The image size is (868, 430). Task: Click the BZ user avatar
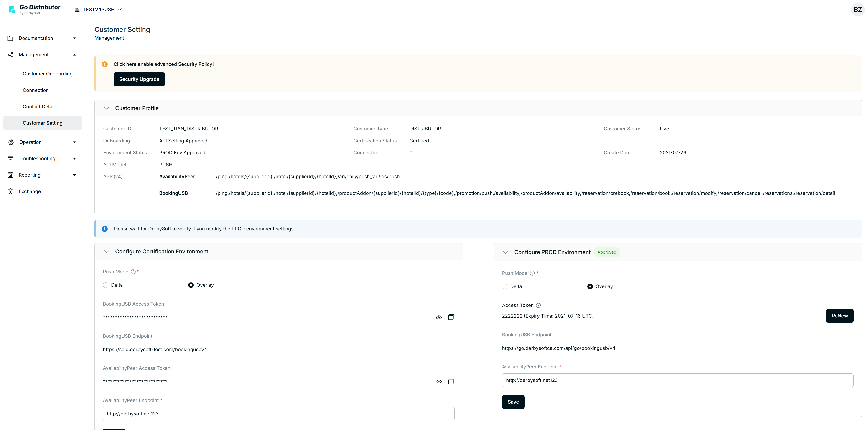(x=858, y=9)
